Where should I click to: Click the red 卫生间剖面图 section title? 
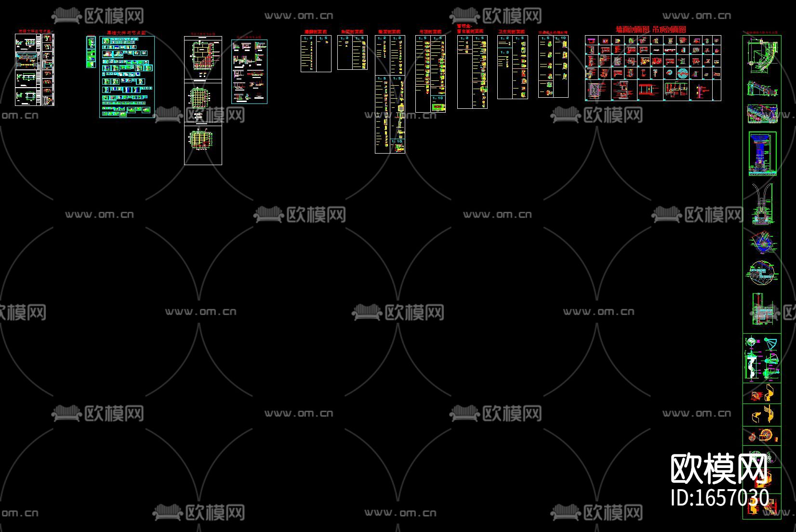(512, 32)
